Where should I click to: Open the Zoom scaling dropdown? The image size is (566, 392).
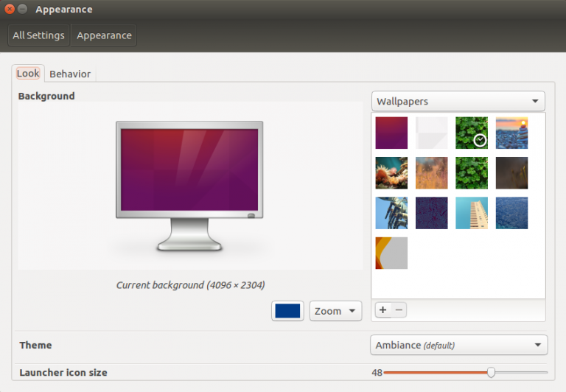336,311
